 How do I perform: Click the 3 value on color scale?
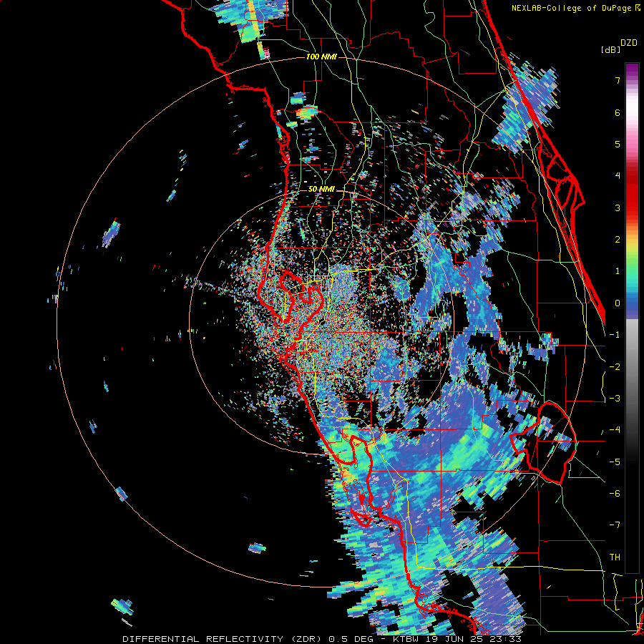618,208
